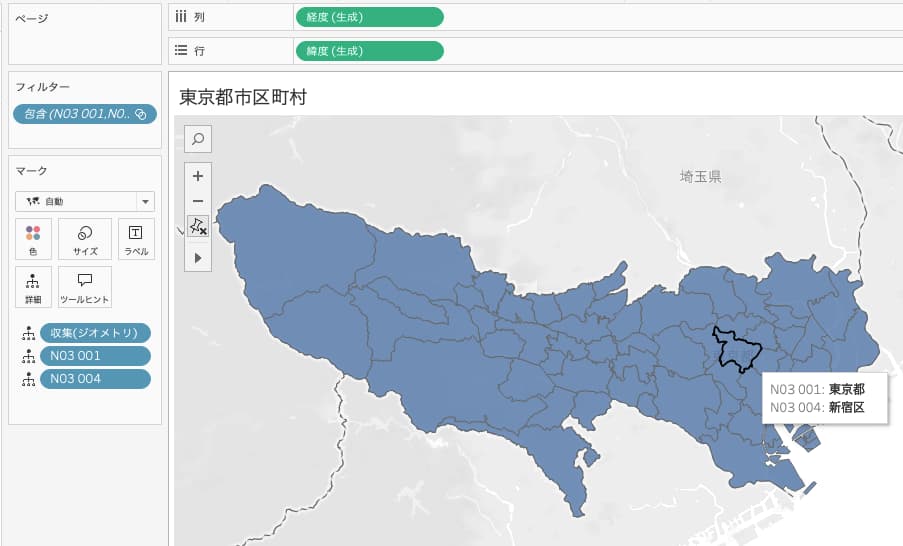Select the 経度 (生成) pill on columns

[369, 17]
